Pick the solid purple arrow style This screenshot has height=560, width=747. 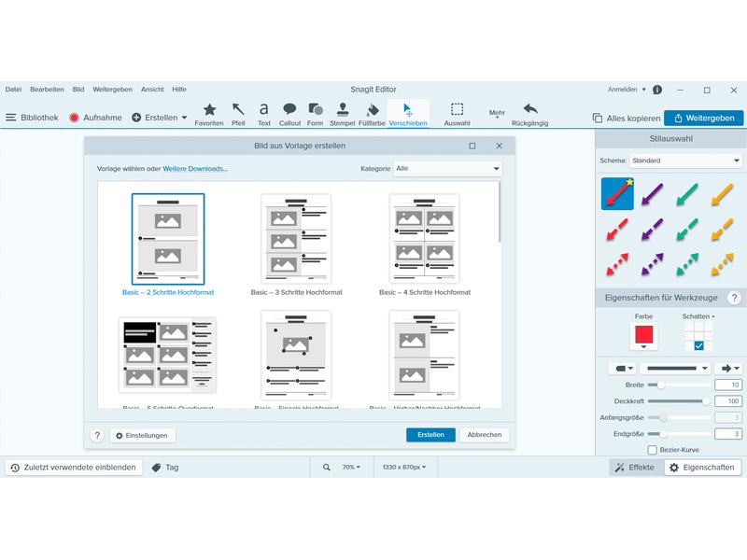652,194
